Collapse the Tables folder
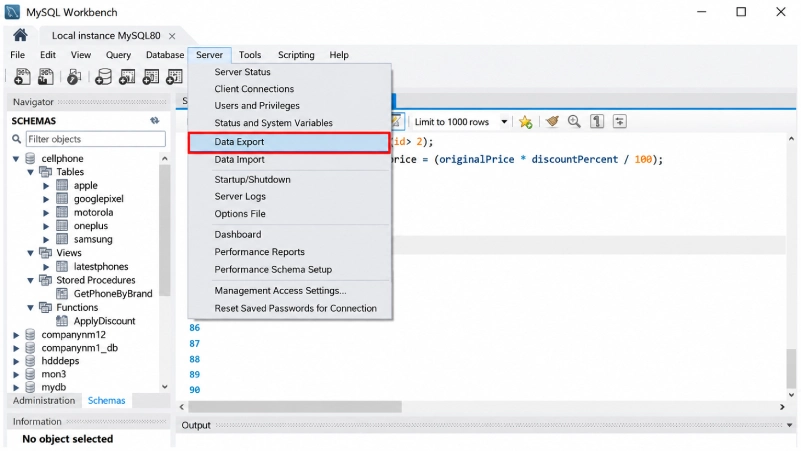 [31, 172]
